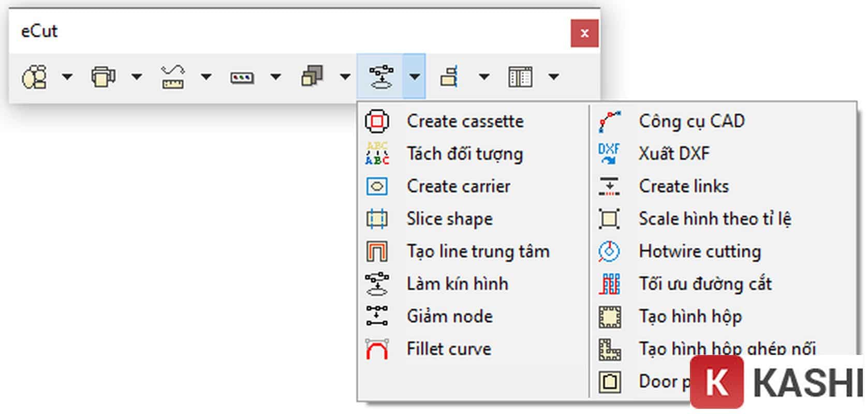This screenshot has height=414, width=868.
Task: Click the Giảm node icon
Action: pos(377,316)
